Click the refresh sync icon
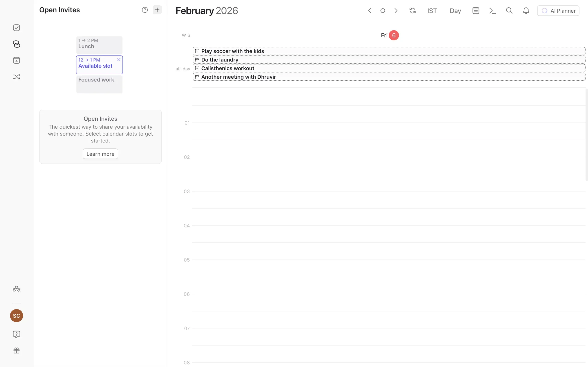The height and width of the screenshot is (367, 588). click(x=412, y=11)
